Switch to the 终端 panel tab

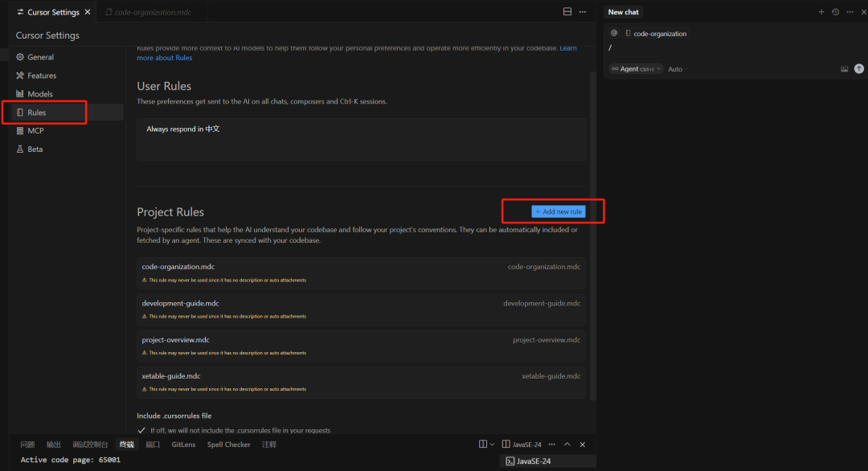[x=127, y=444]
